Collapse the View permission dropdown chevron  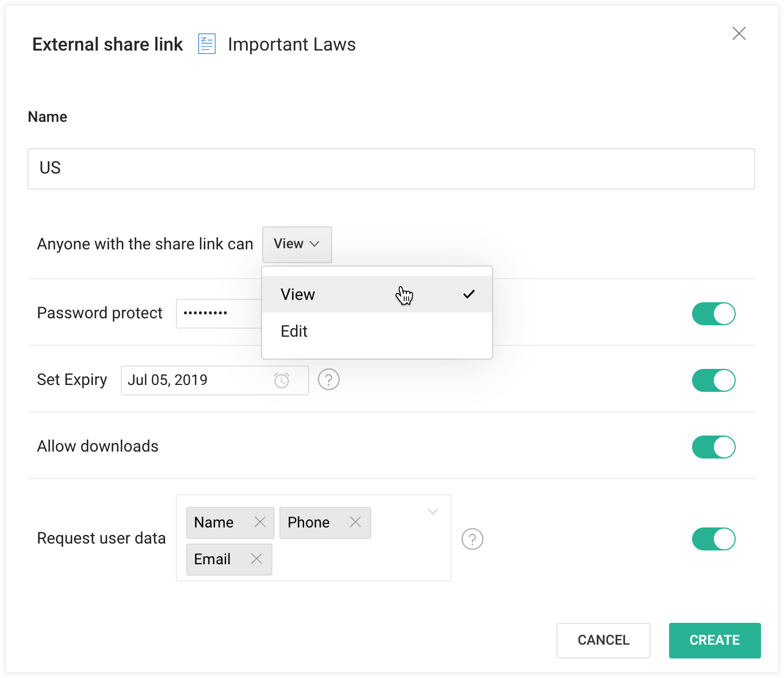click(x=315, y=244)
